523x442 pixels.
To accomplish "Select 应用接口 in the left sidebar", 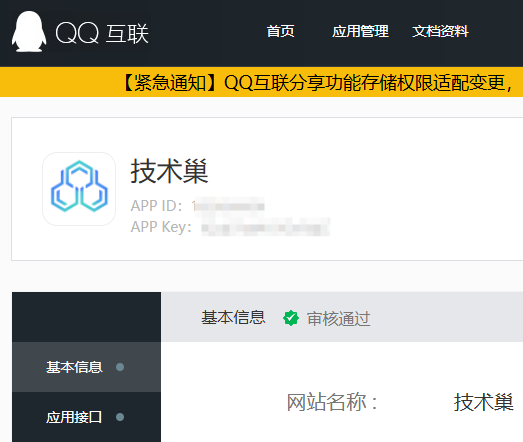I will [x=86, y=417].
